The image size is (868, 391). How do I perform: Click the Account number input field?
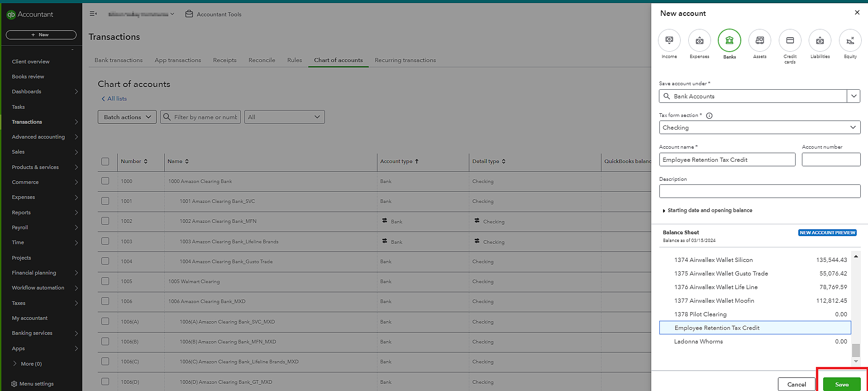(831, 159)
